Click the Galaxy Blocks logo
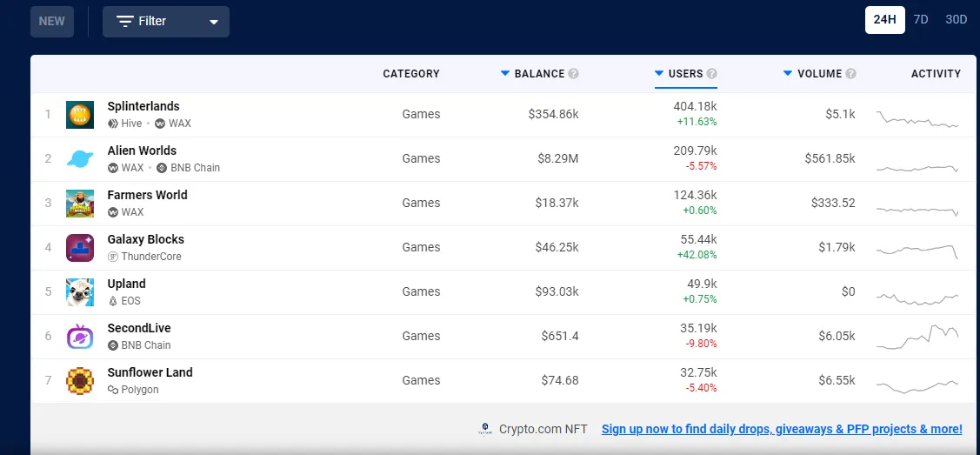Image resolution: width=980 pixels, height=455 pixels. [x=80, y=247]
